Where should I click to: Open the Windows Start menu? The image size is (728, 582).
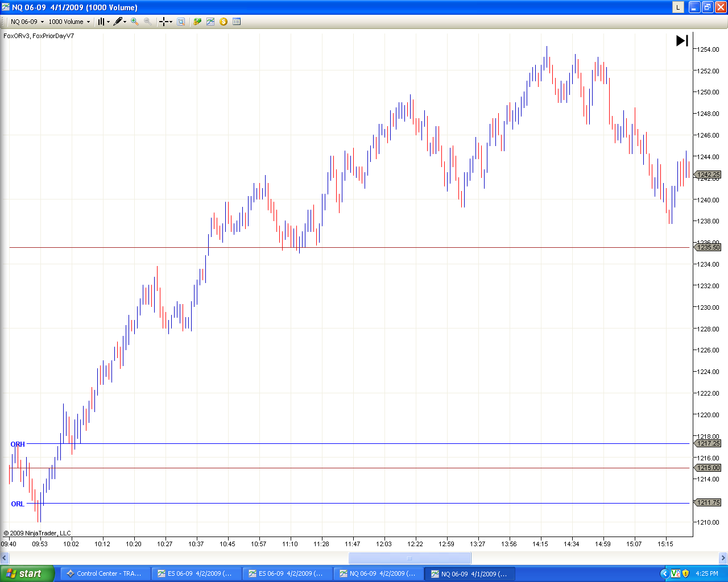click(27, 573)
